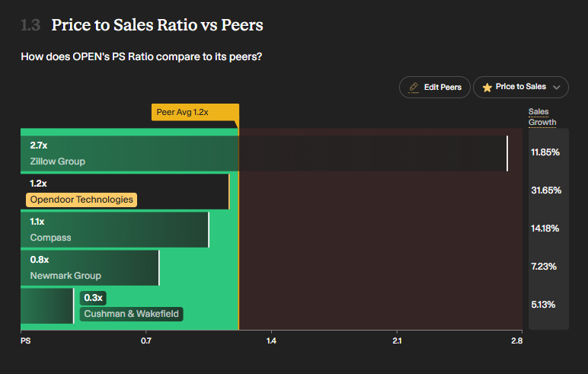Click the Price to Sales Ratio vs Peers heading

coord(157,25)
